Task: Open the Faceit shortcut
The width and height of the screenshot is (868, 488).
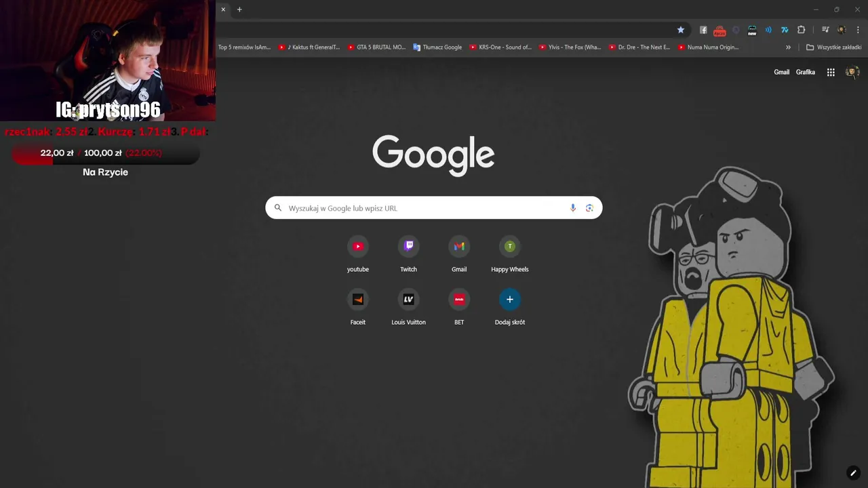Action: [x=358, y=307]
